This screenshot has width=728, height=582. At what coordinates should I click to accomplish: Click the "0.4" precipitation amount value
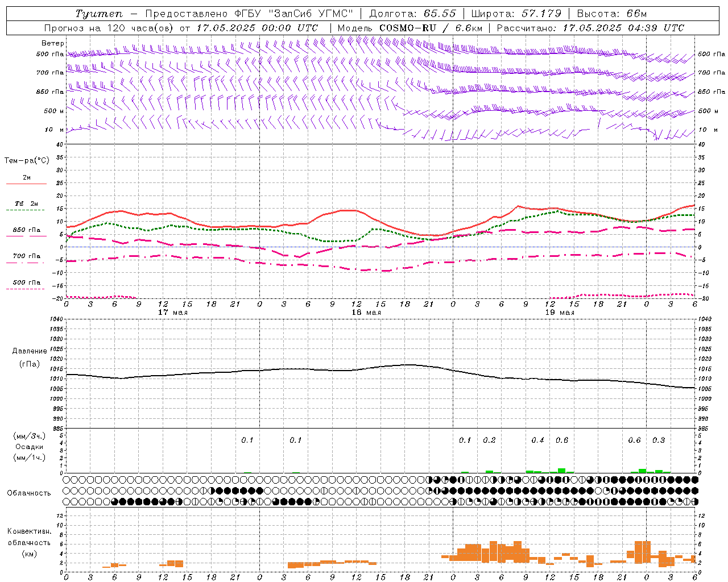537,440
